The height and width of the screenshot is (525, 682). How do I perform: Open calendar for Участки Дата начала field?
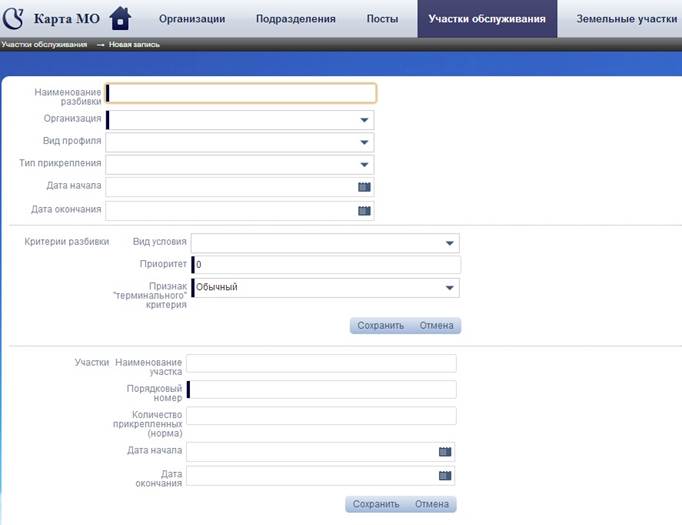[445, 452]
